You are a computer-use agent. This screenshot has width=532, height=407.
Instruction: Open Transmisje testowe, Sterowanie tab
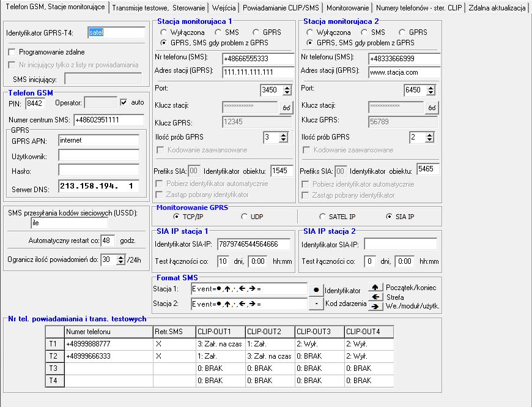[158, 7]
